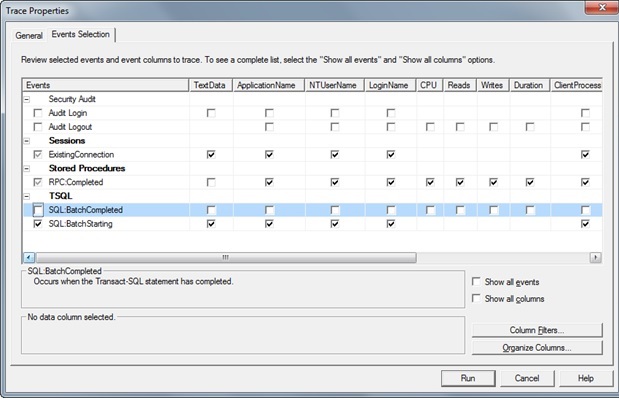Uncheck LoginName for SQL:BatchStarting row
Viewport: 619px width, 399px height.
pyautogui.click(x=391, y=224)
